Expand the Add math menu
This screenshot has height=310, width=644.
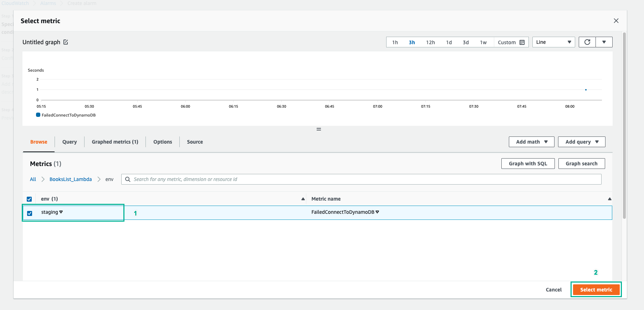pyautogui.click(x=531, y=142)
